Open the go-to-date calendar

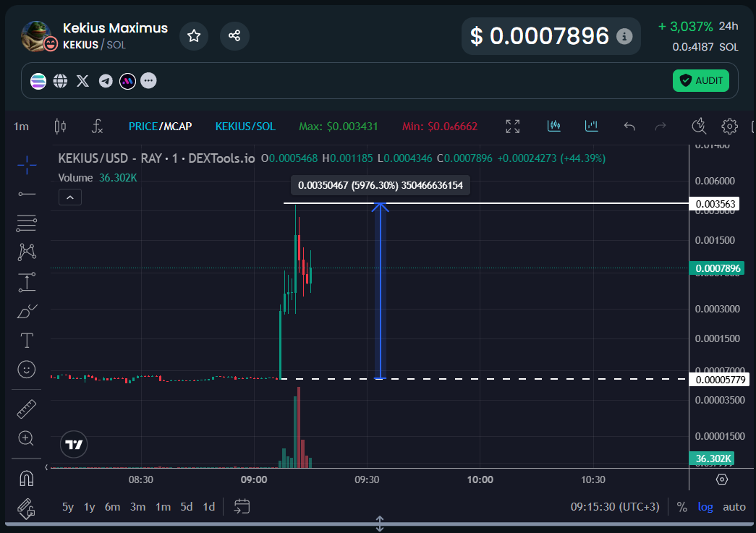[x=242, y=506]
